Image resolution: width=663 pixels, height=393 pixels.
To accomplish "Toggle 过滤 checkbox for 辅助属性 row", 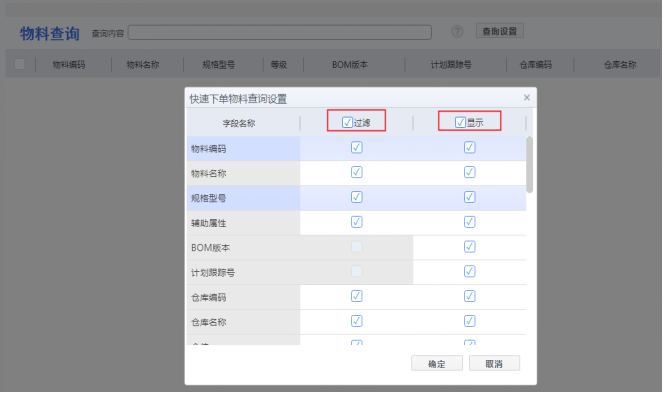I will pyautogui.click(x=356, y=222).
